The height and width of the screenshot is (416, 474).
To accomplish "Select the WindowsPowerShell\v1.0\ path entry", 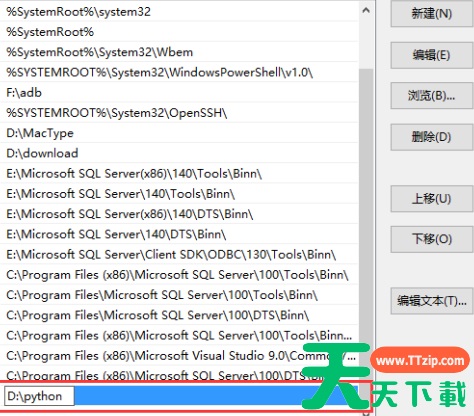I will coord(179,72).
